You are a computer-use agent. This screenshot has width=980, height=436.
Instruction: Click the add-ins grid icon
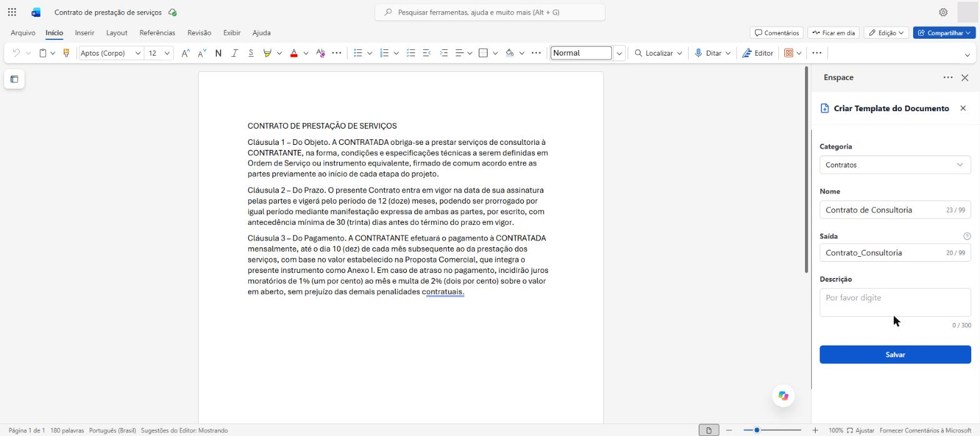point(789,53)
